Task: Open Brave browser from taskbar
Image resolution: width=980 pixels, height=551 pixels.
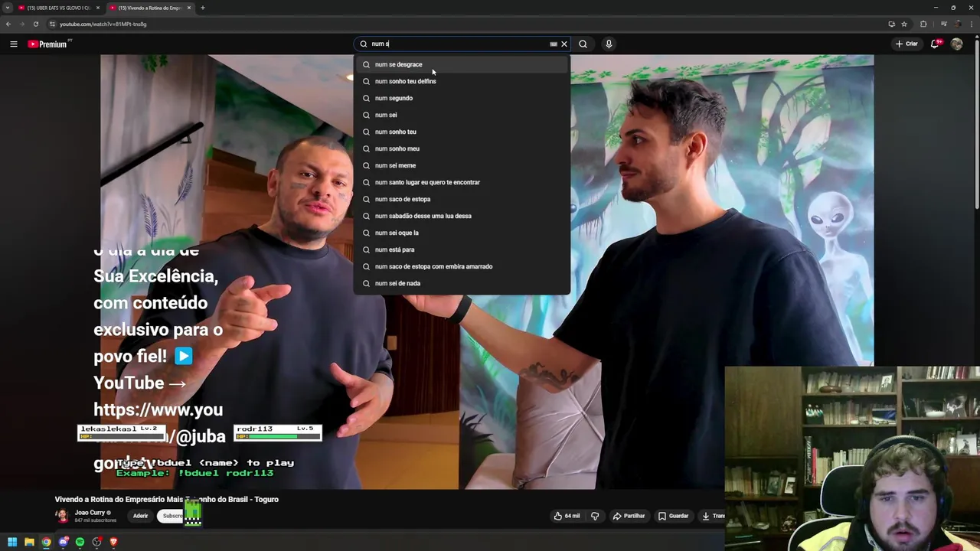Action: coord(113,542)
